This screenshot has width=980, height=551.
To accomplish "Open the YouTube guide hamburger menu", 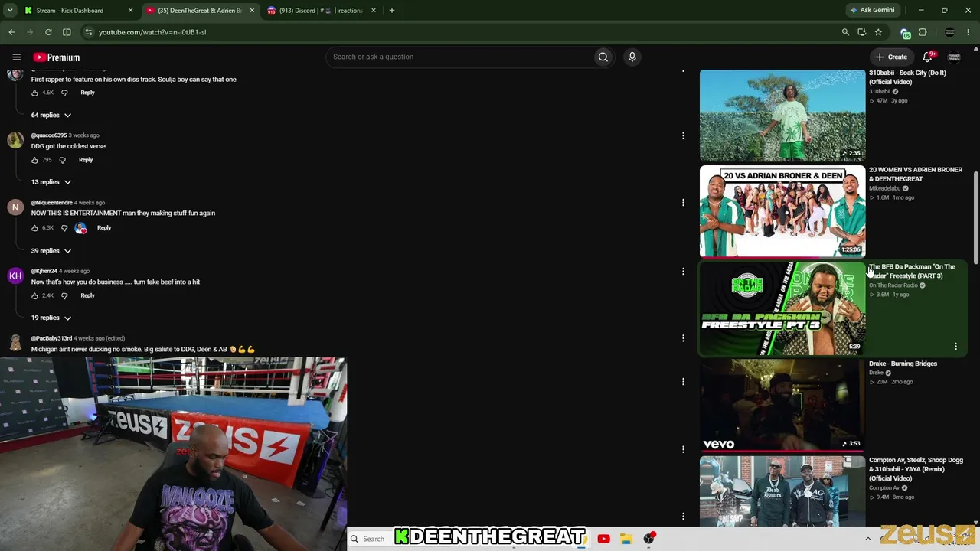I will pyautogui.click(x=16, y=57).
